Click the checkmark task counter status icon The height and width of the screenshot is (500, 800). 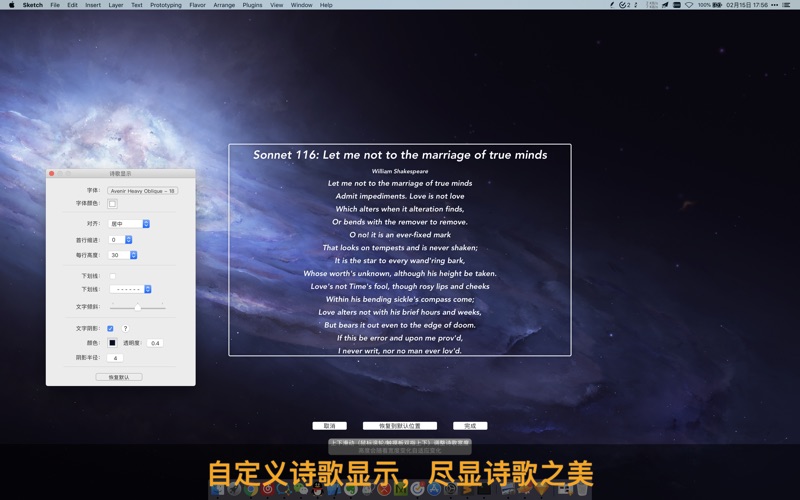coord(624,5)
